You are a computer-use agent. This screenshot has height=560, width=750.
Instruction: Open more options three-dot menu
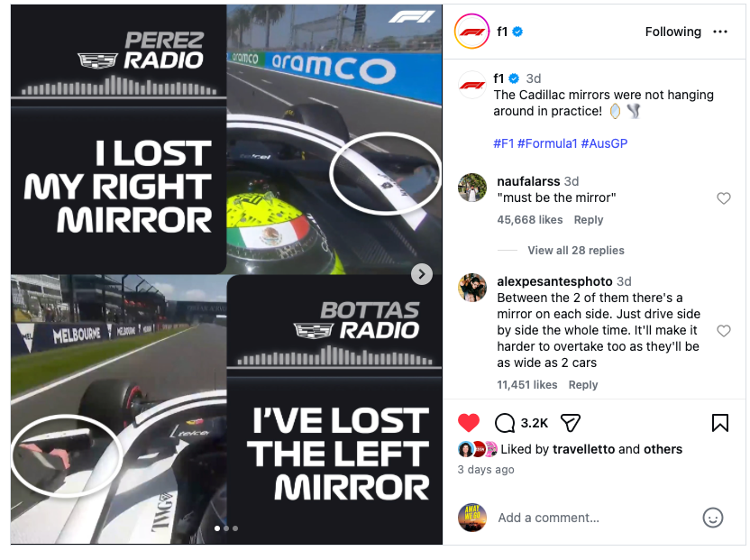(x=720, y=32)
